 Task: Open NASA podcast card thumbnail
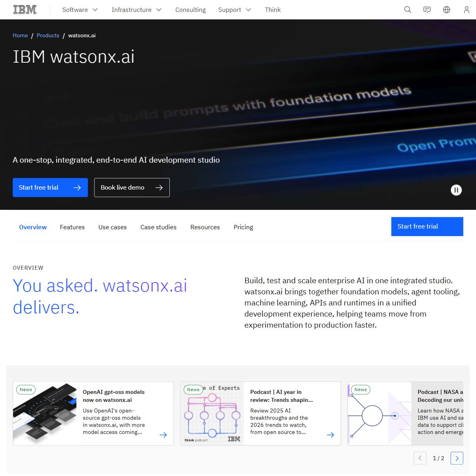click(380, 413)
